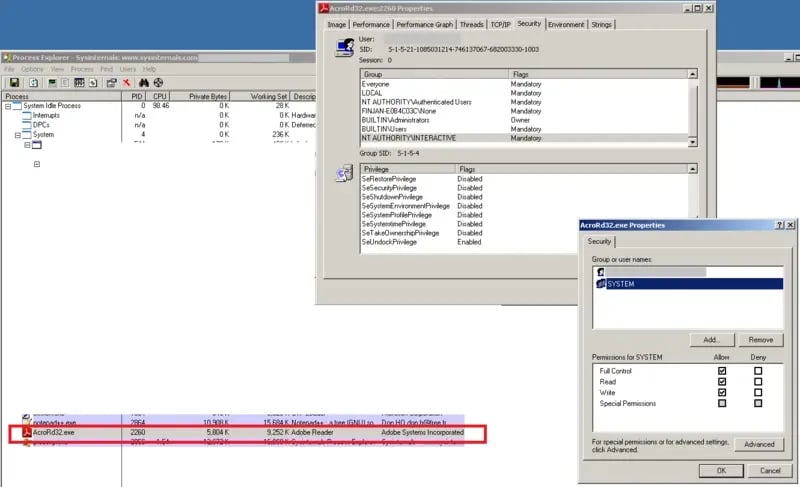Click the AcroRd32.exe Adobe process icon
The width and height of the screenshot is (800, 487).
(x=28, y=433)
